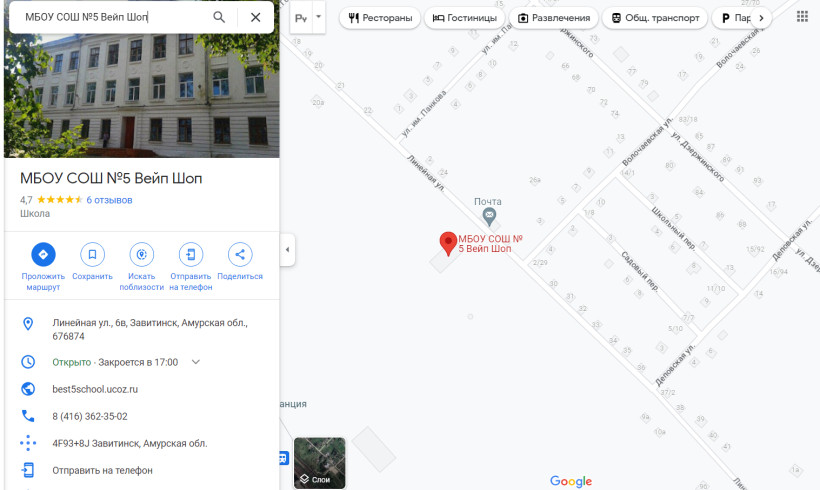Select the Гостиницы category chip

[465, 18]
